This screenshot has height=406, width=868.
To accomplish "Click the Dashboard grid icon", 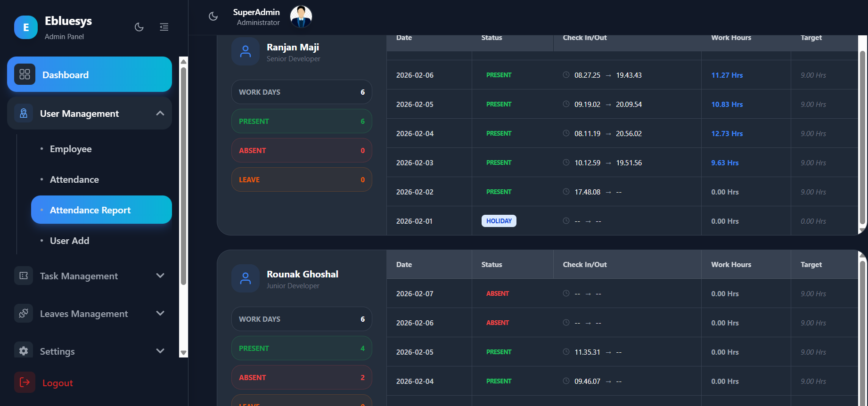I will 25,74.
